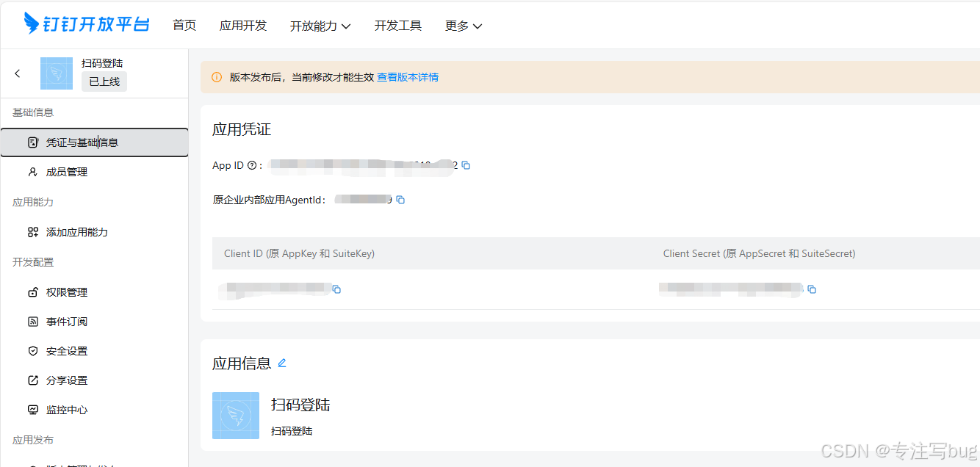This screenshot has width=980, height=467.
Task: Open the 首页 nav item
Action: coord(184,25)
